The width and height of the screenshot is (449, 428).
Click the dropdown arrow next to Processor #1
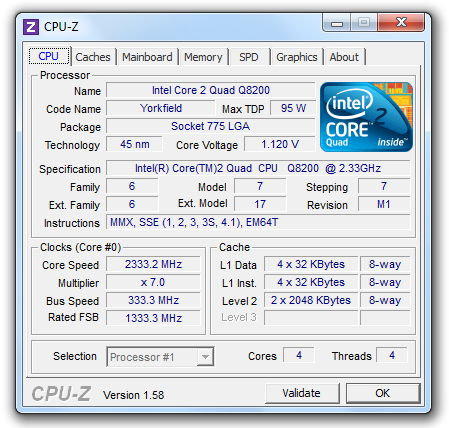click(205, 357)
